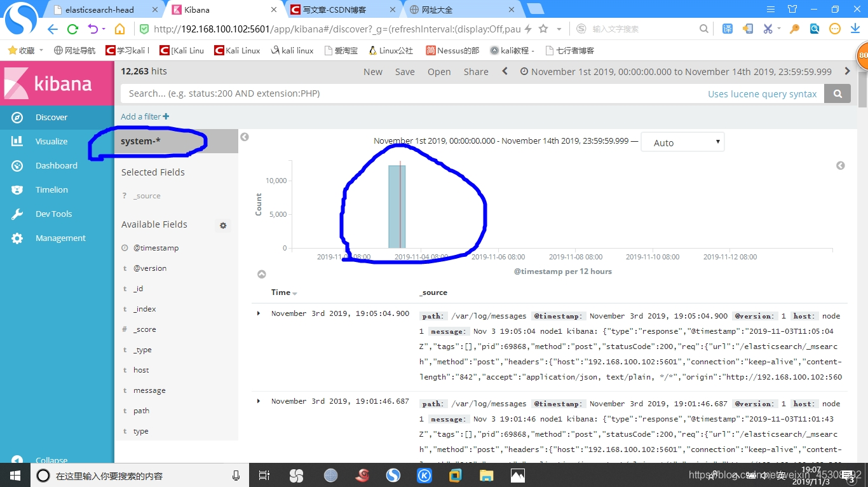Open the scissors tool dropdown arrow
Image resolution: width=868 pixels, height=487 pixels.
779,29
